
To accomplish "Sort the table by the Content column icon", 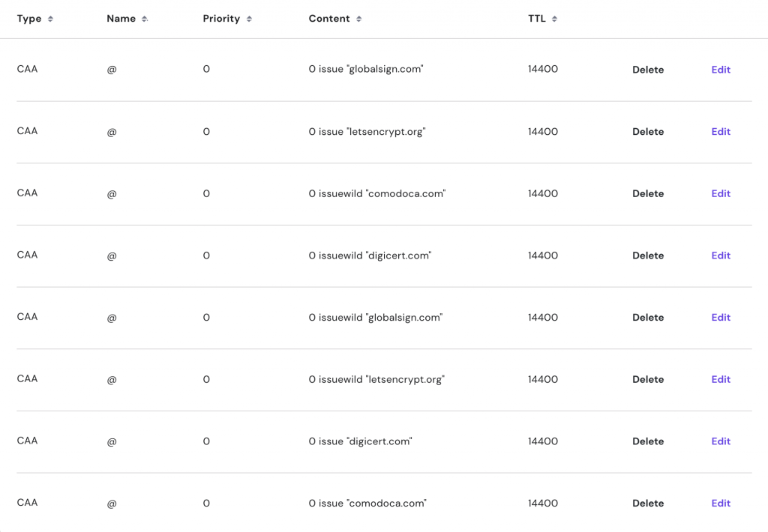I will 358,18.
